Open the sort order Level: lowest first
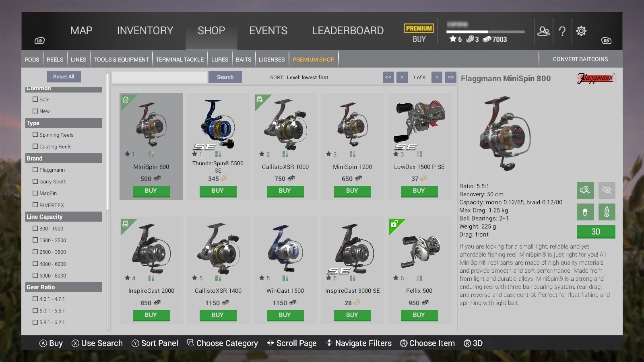This screenshot has height=362, width=644. pyautogui.click(x=308, y=77)
